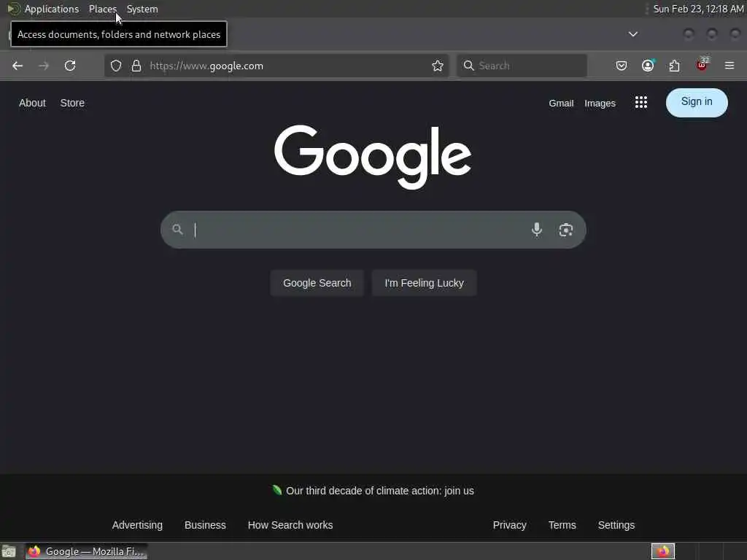
Task: Open the Business footer link
Action: pos(205,525)
